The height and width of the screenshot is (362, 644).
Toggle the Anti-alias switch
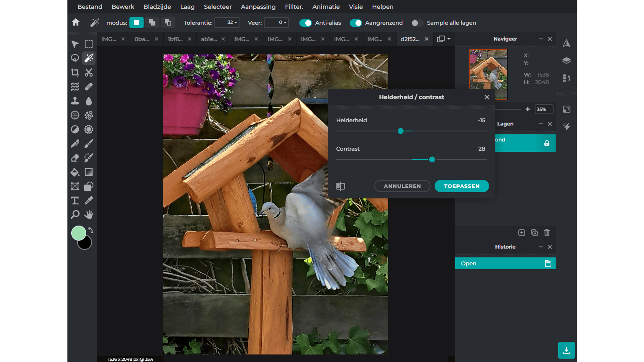306,23
